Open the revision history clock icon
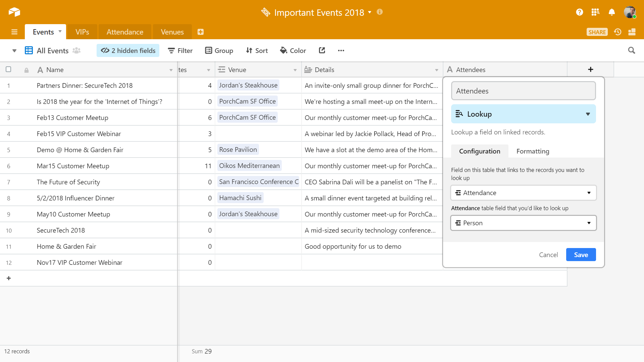 (x=618, y=32)
